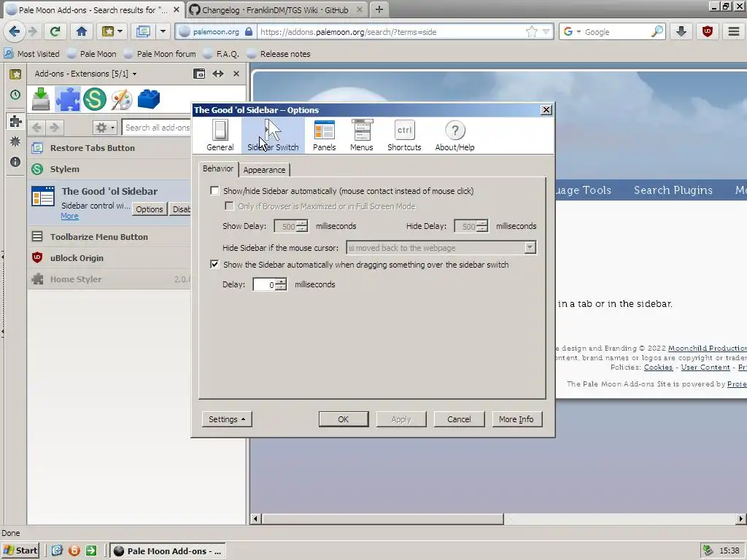747x560 pixels.
Task: Adjust the Hide Delay spinner arrows
Action: 482,226
